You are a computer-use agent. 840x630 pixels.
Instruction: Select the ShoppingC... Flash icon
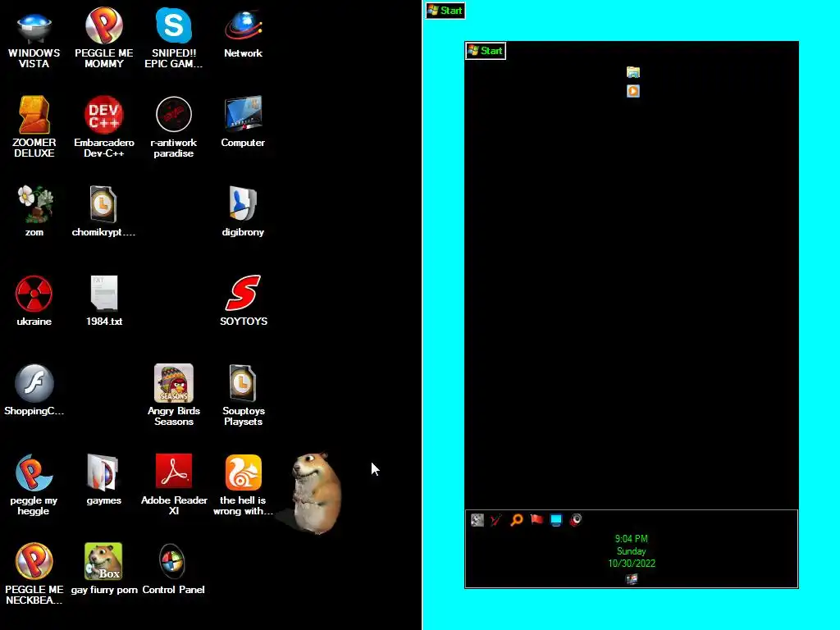(34, 390)
